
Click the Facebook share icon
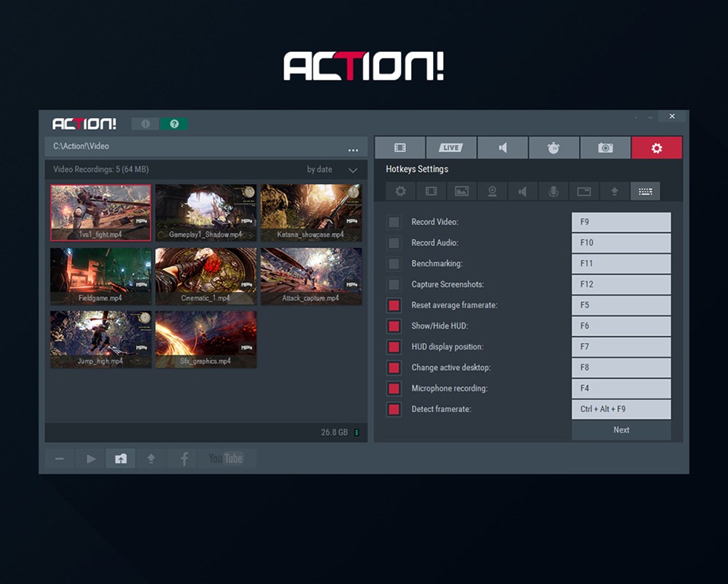183,459
